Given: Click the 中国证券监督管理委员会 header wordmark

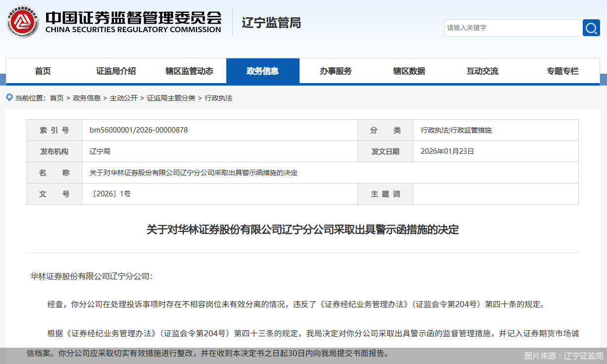Looking at the screenshot, I should (134, 22).
